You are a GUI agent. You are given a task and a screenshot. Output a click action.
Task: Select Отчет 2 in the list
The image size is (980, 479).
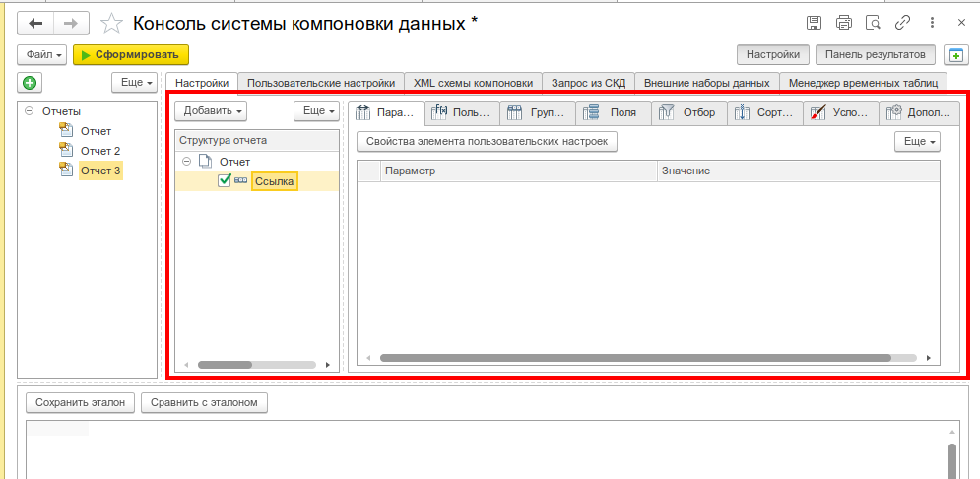click(100, 151)
